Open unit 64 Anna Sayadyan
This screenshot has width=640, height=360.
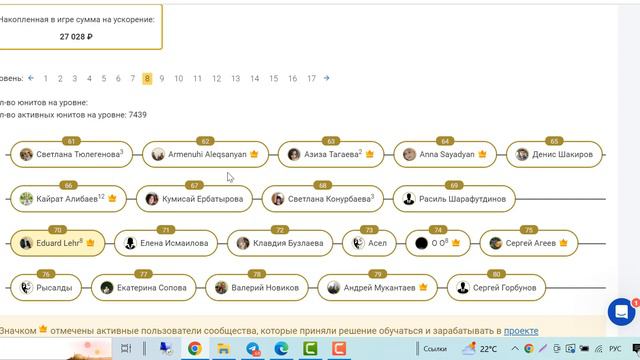tap(445, 154)
